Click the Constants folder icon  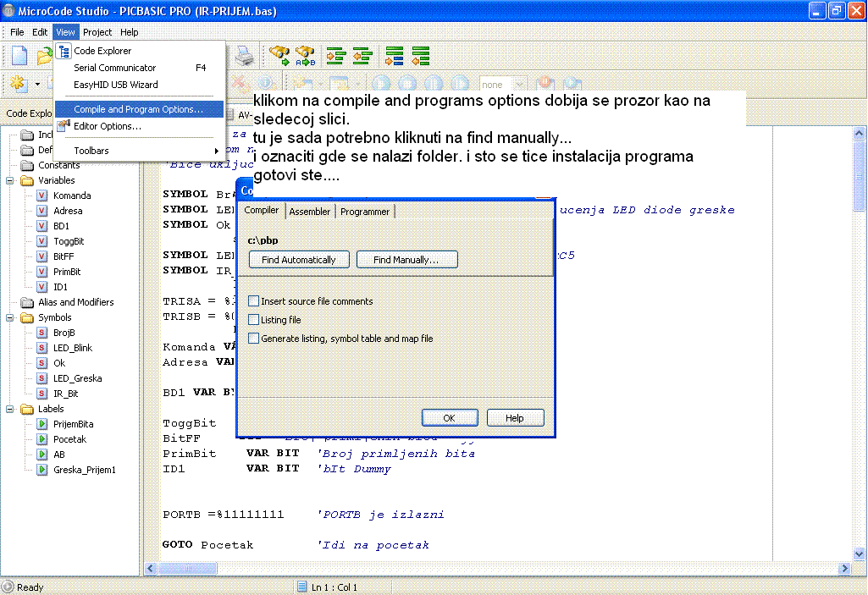tap(27, 165)
